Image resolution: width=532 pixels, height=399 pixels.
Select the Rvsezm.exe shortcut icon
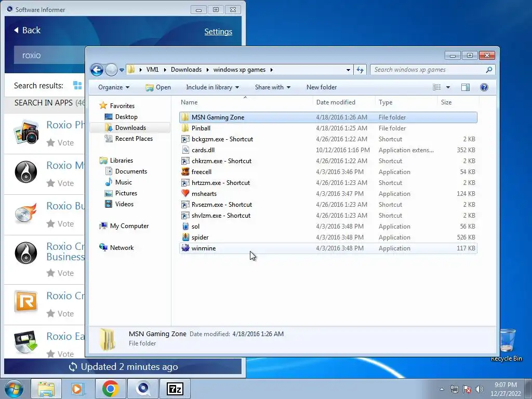click(x=185, y=205)
